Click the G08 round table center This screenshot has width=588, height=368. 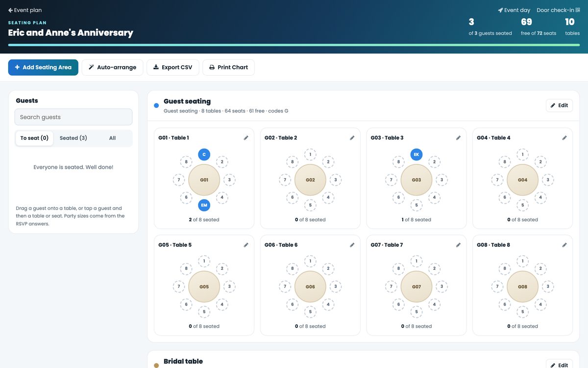523,287
